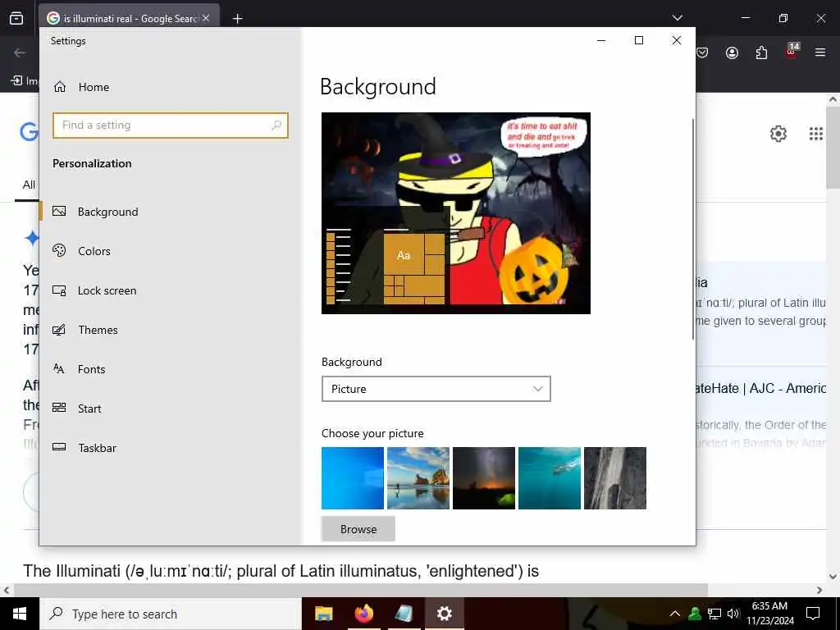Open the Colors personalization page
This screenshot has width=840, height=630.
point(94,251)
